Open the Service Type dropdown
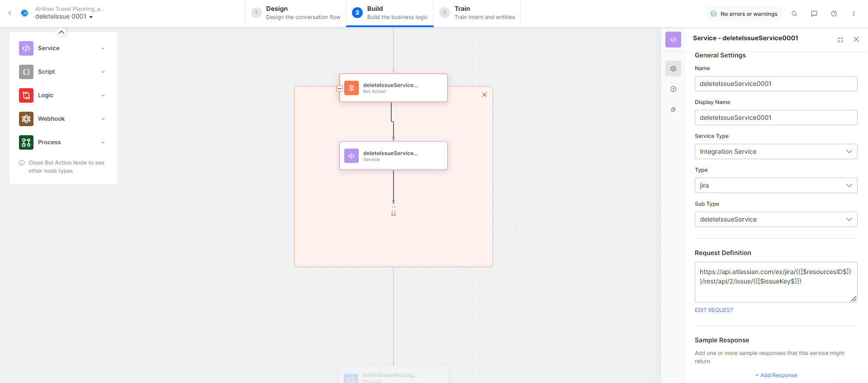Image resolution: width=868 pixels, height=383 pixels. [776, 151]
